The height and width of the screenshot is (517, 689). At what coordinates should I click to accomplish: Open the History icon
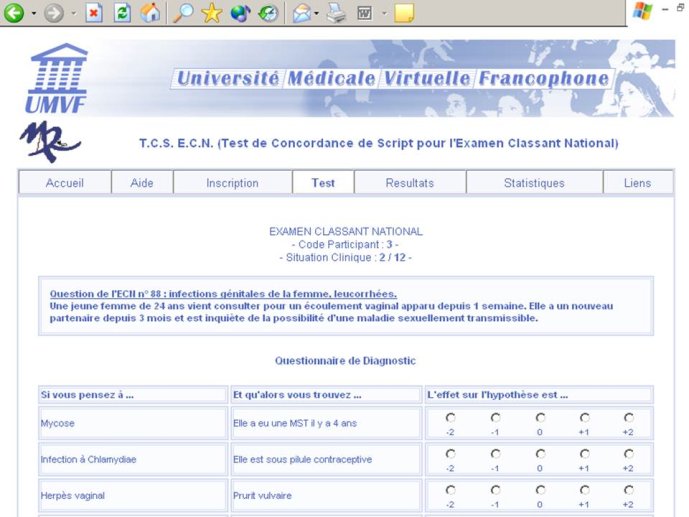click(x=268, y=13)
